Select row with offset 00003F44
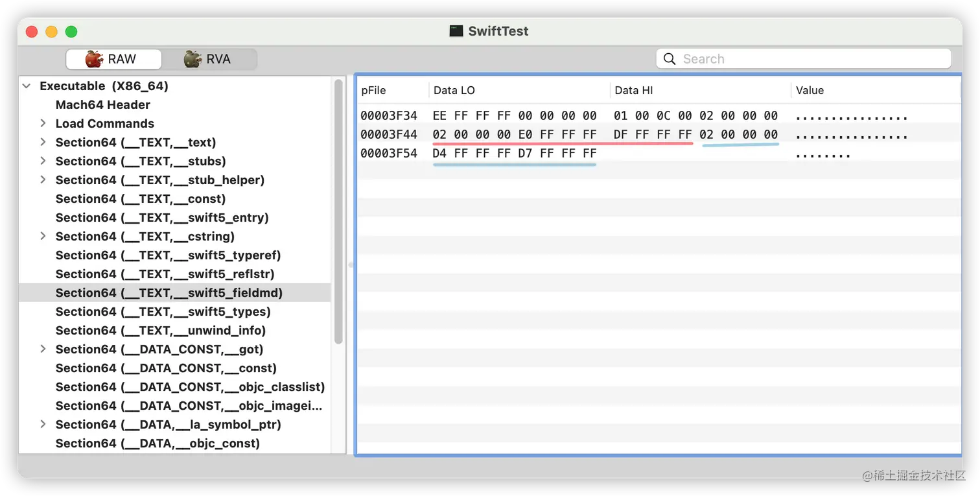This screenshot has height=496, width=980. (659, 134)
